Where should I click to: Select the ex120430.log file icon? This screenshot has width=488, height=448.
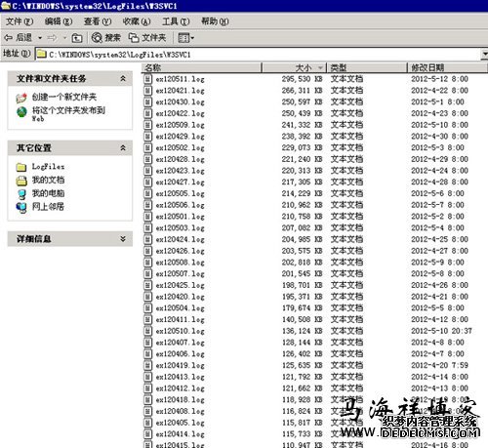(x=147, y=102)
